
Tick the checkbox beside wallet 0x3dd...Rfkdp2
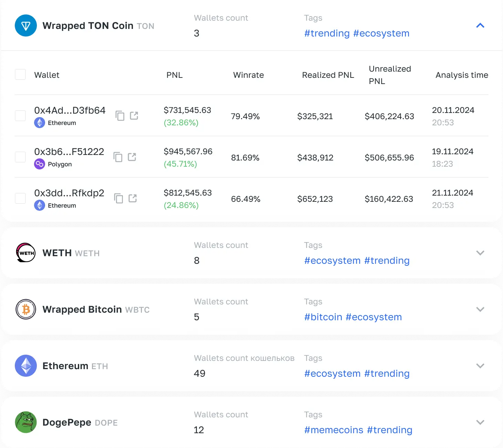(20, 198)
